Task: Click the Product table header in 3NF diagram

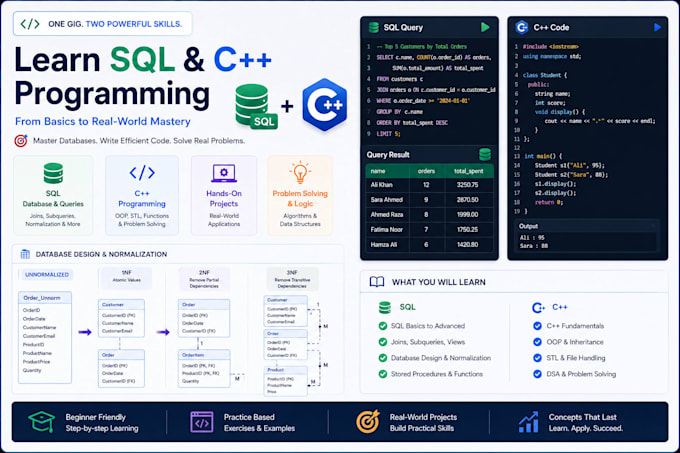Action: (x=285, y=370)
